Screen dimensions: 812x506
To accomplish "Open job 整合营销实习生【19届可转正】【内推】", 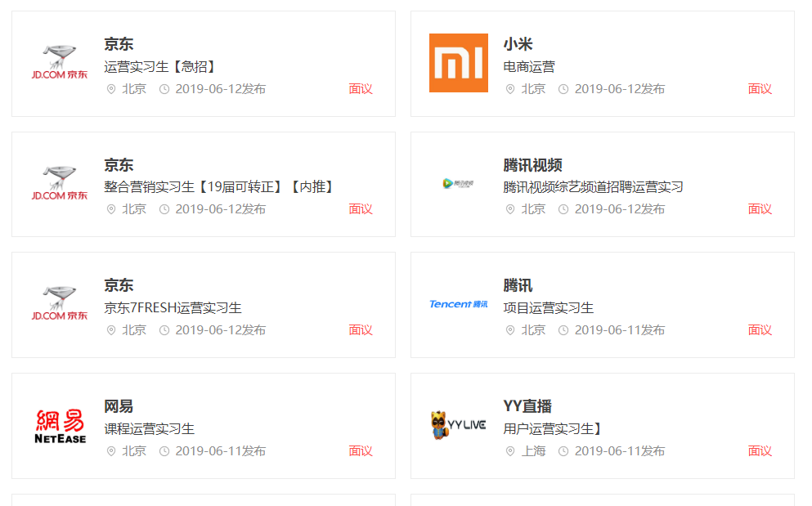I will 220,187.
